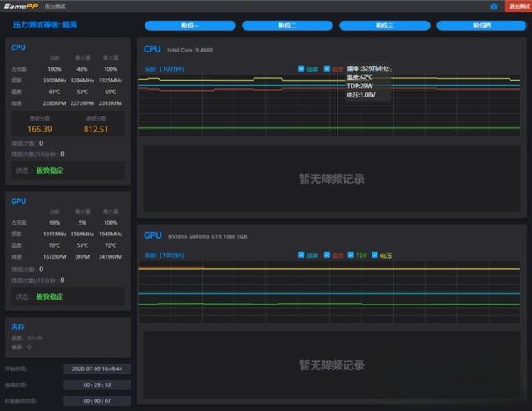Disable GPU 温度 temperature checkbox
This screenshot has height=411, width=532.
(328, 255)
